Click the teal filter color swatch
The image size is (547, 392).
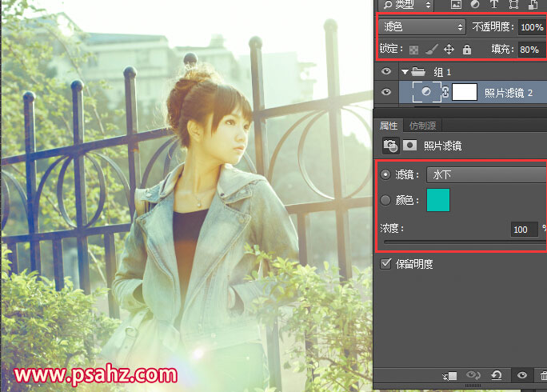(438, 200)
